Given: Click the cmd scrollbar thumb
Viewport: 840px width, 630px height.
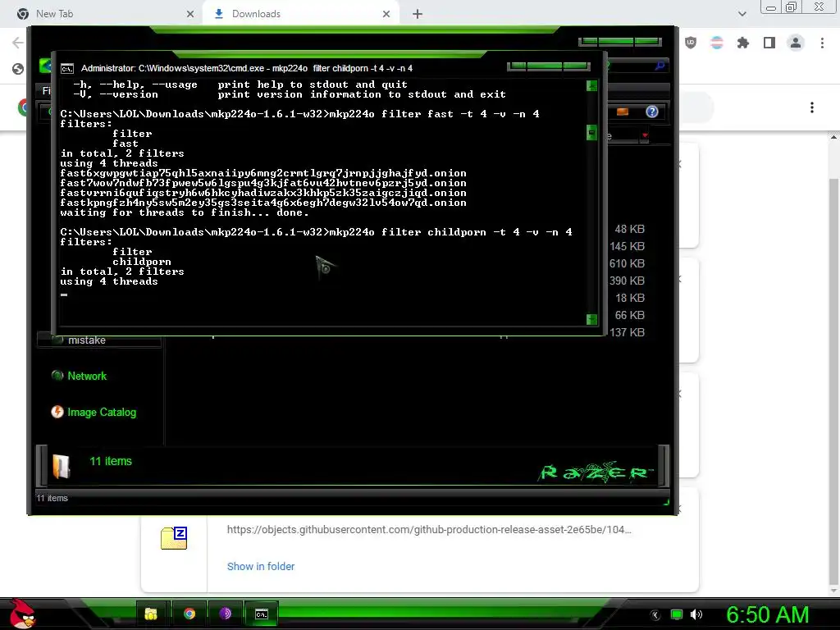Looking at the screenshot, I should coord(591,132).
